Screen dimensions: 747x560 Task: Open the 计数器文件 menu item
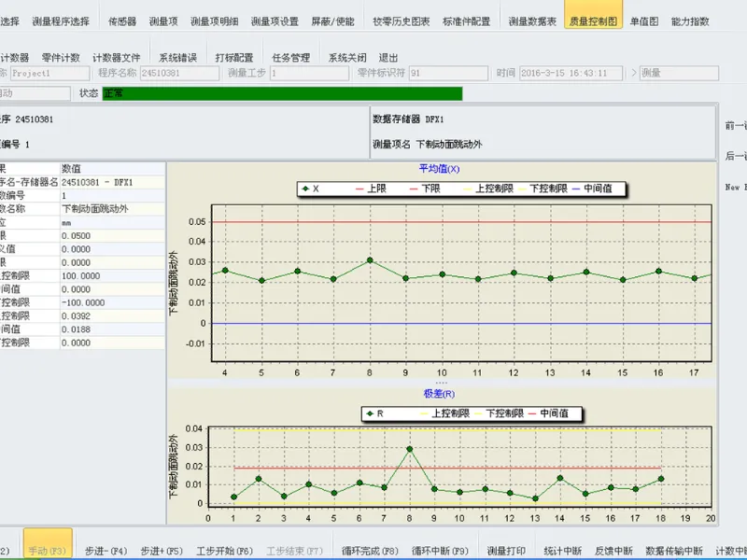pyautogui.click(x=116, y=58)
